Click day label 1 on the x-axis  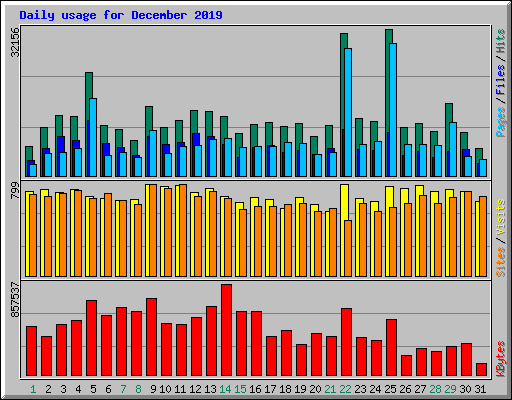33,389
